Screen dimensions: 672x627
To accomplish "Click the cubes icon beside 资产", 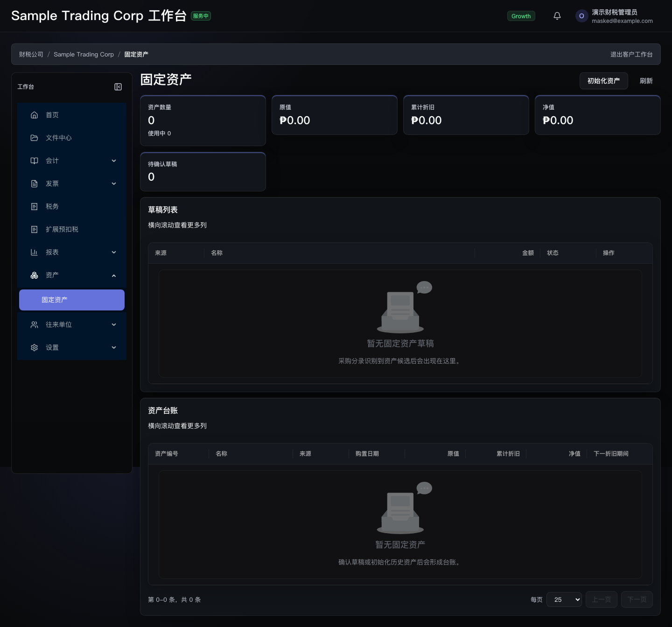I will pos(34,275).
